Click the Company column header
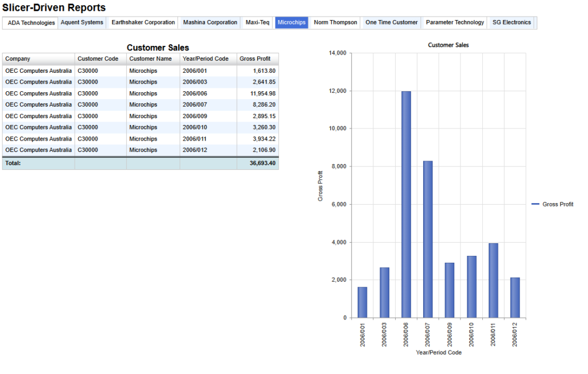588x374 pixels. [38, 59]
